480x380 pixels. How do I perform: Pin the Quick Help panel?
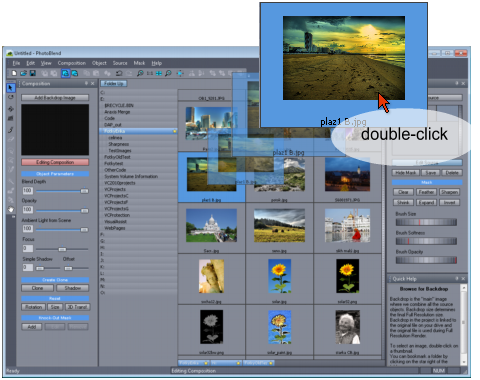pos(457,279)
